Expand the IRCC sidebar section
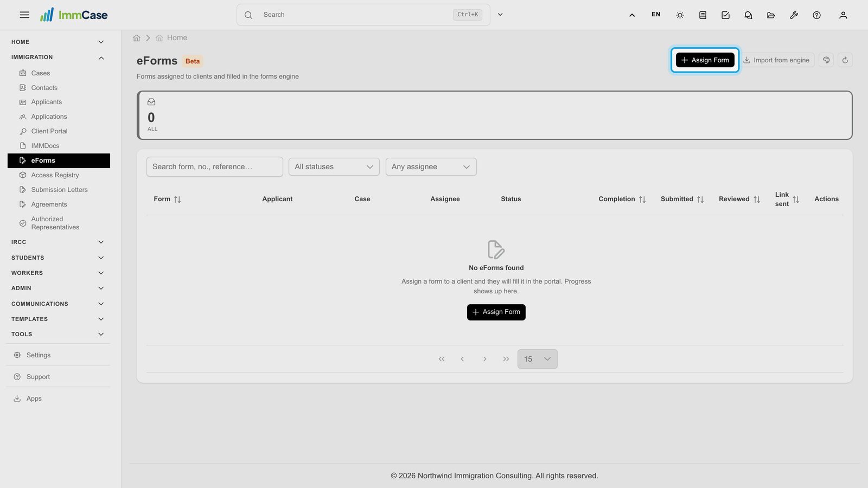Screen dimensions: 868x488 (x=58, y=242)
